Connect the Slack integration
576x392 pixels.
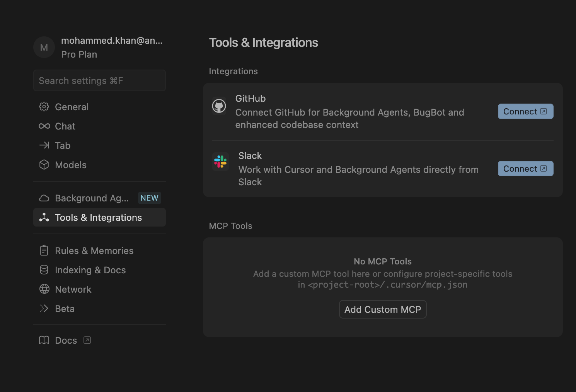click(525, 169)
